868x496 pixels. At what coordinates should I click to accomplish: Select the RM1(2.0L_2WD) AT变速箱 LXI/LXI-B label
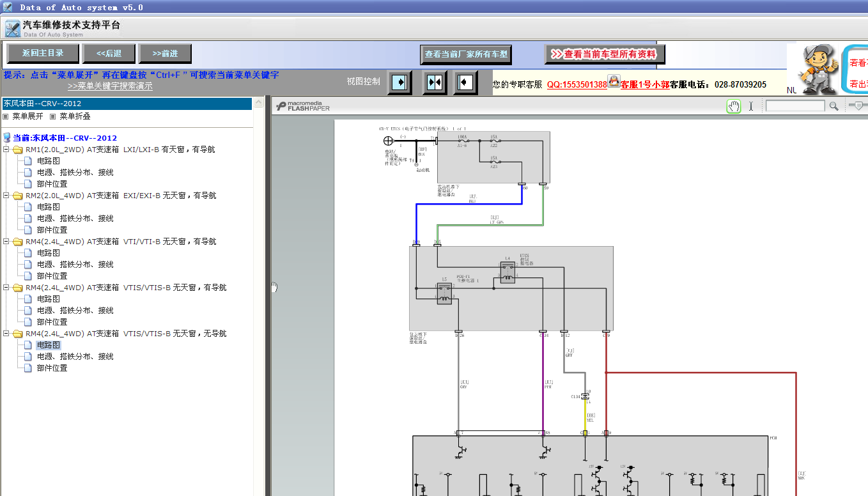click(120, 150)
